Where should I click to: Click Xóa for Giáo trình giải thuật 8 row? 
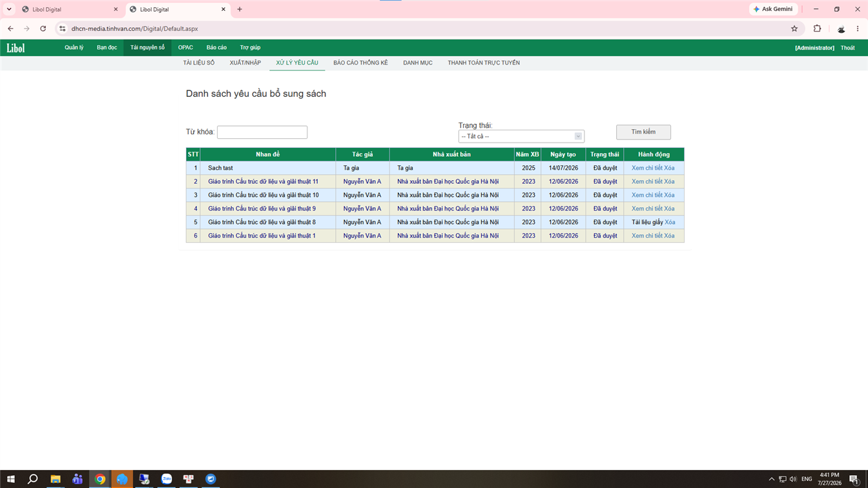(x=670, y=222)
